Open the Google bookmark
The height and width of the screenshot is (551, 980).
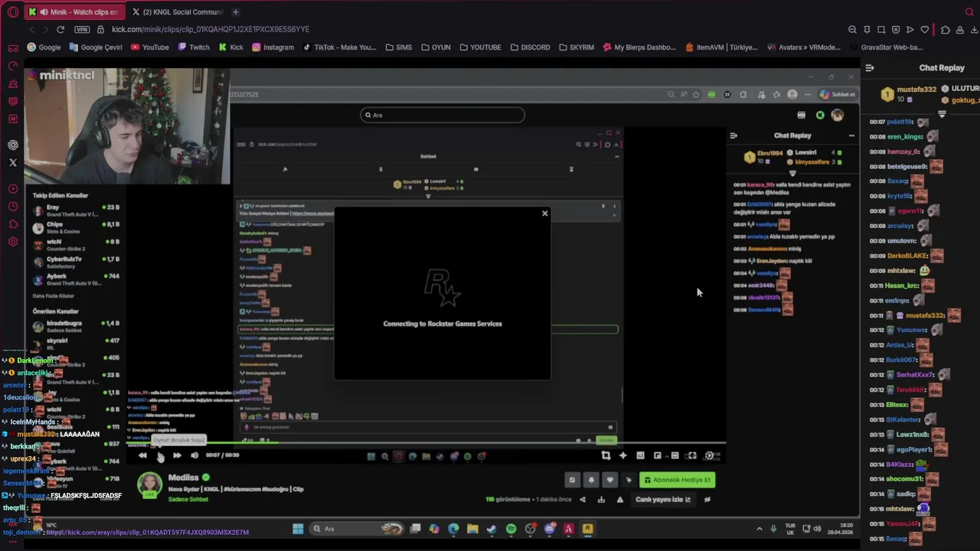(44, 47)
